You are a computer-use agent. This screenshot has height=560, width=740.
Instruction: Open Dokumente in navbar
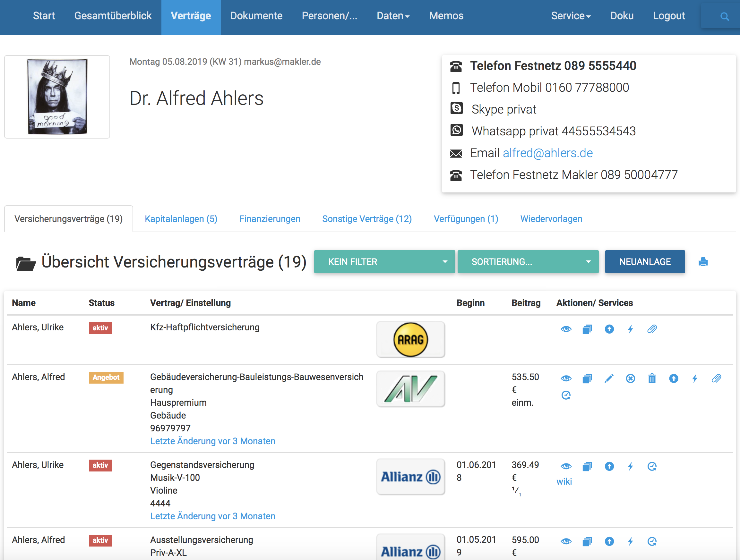point(256,16)
